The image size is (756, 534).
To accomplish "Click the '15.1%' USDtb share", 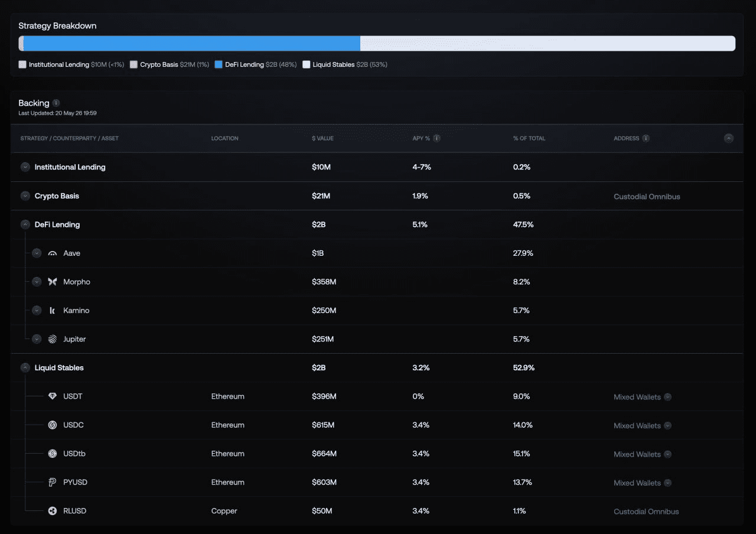I will [522, 454].
